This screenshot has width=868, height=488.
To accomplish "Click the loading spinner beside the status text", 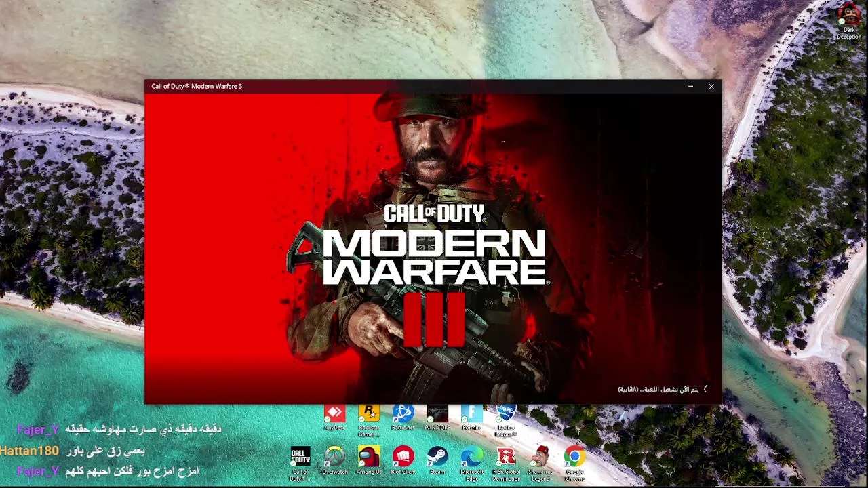I will pos(707,389).
